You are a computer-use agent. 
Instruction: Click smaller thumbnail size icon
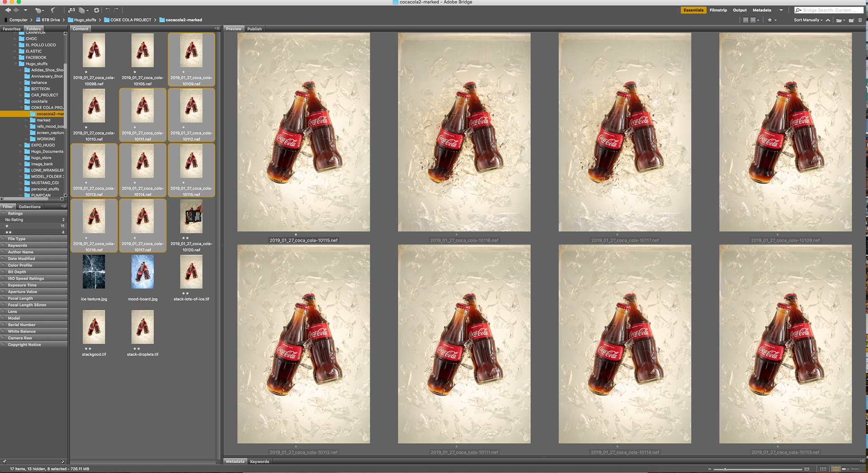pyautogui.click(x=709, y=469)
